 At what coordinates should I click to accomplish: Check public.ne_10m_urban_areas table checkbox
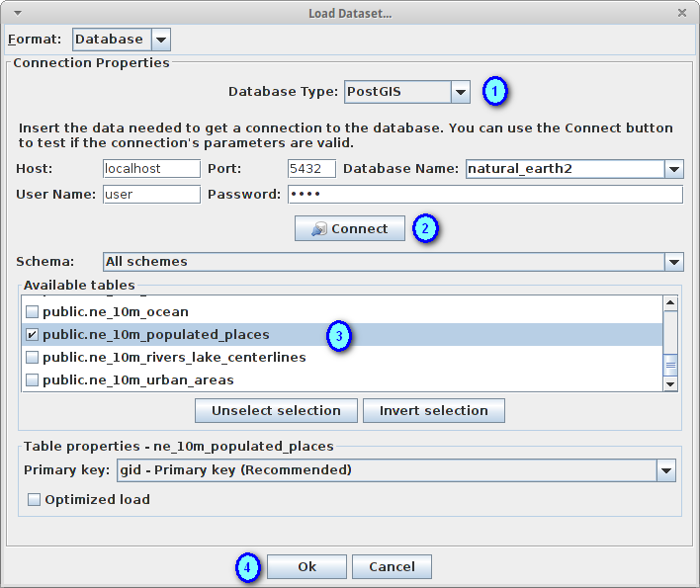tap(33, 379)
